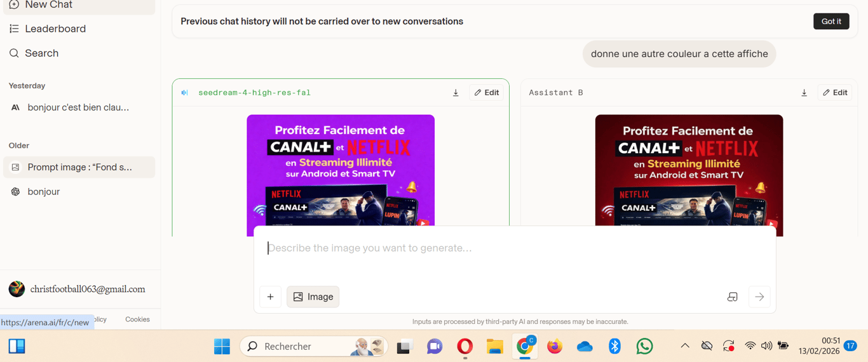This screenshot has width=868, height=362.
Task: Open account christfootball063@gmail.com
Action: (x=88, y=289)
